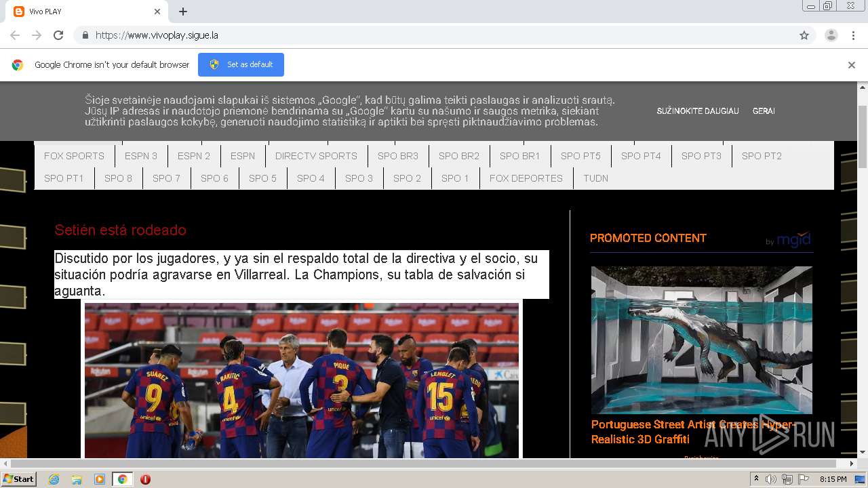Open the ESPN 3 channel tab
This screenshot has height=488, width=868.
click(141, 156)
